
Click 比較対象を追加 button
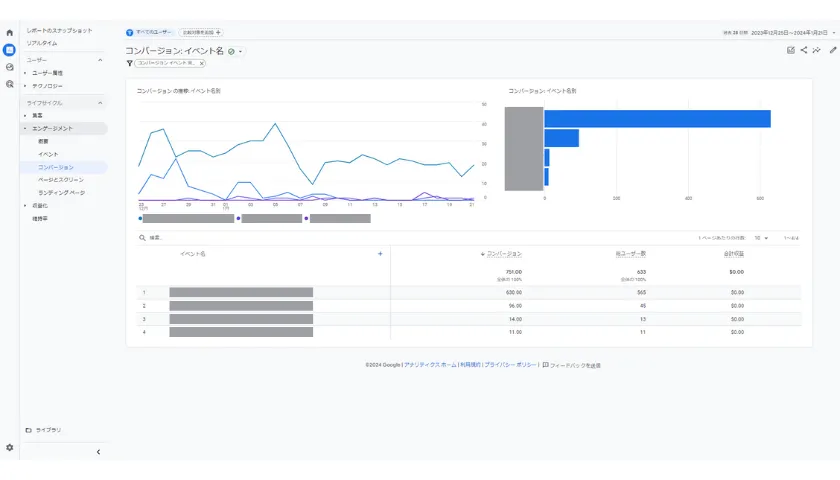(201, 32)
